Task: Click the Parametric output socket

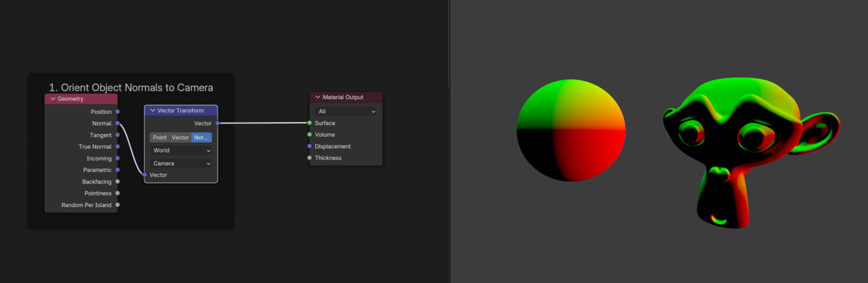Action: [x=117, y=170]
